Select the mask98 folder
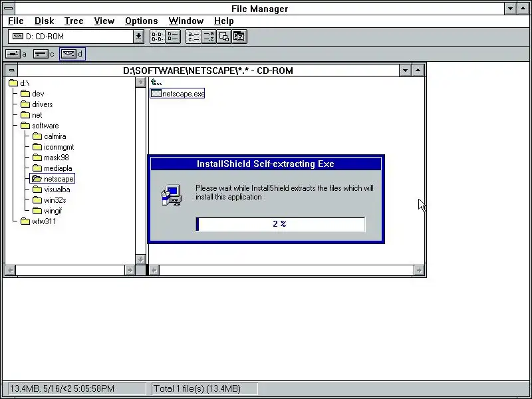Viewport: 532px width, 399px height. point(51,158)
